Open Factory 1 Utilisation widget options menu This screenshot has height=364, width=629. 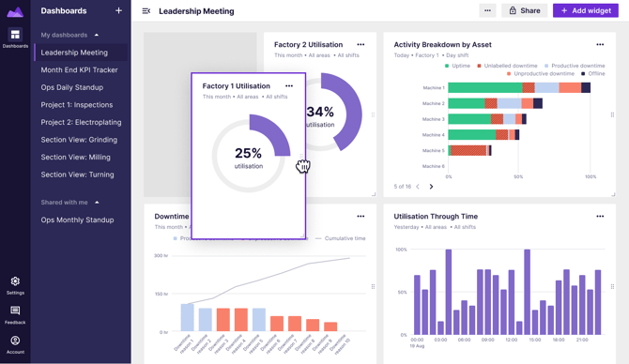coord(289,85)
